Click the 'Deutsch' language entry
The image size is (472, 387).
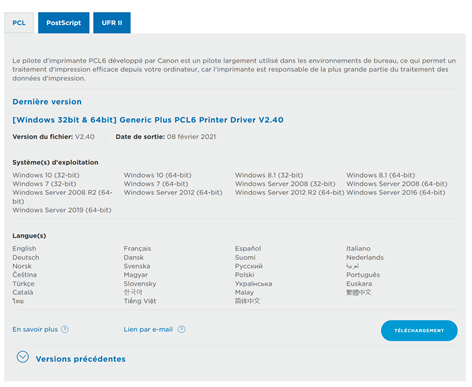coord(26,257)
